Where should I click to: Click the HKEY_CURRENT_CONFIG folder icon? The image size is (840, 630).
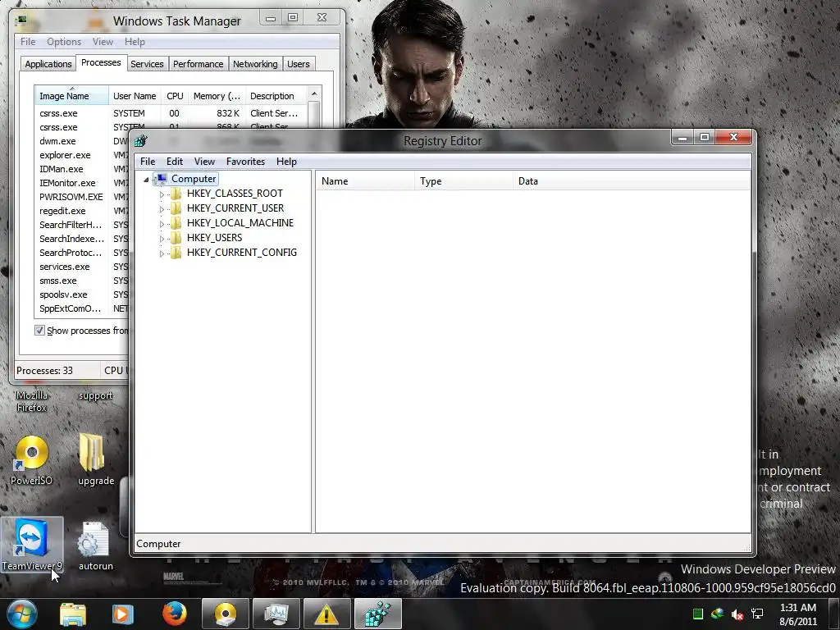coord(176,253)
